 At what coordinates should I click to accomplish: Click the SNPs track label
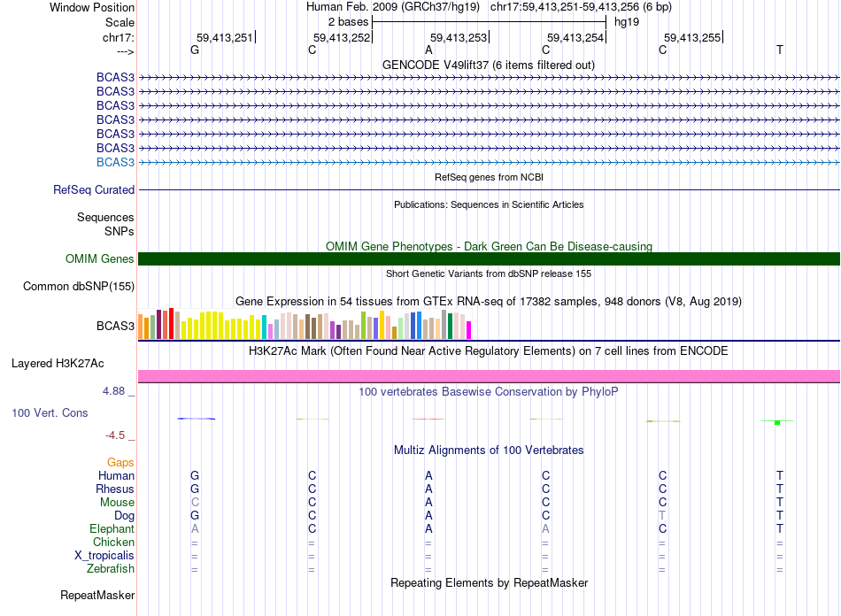120,231
